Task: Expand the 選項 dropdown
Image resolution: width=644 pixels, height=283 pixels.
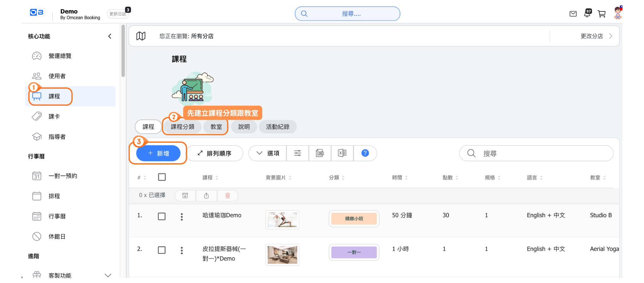Action: coord(268,153)
